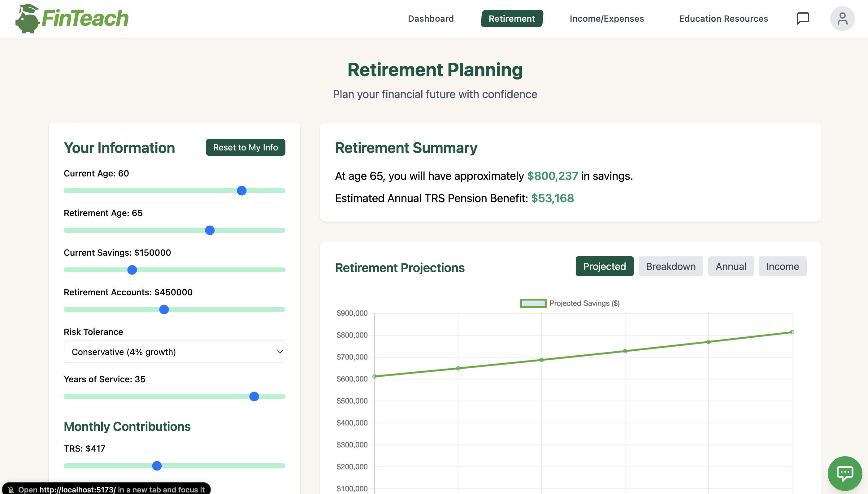The image size is (868, 494).
Task: Show the Income chart tab
Action: coord(782,266)
